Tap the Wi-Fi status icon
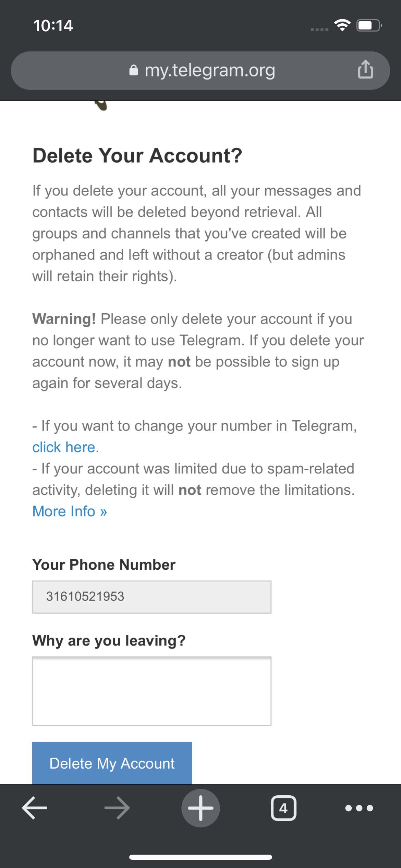 (342, 25)
